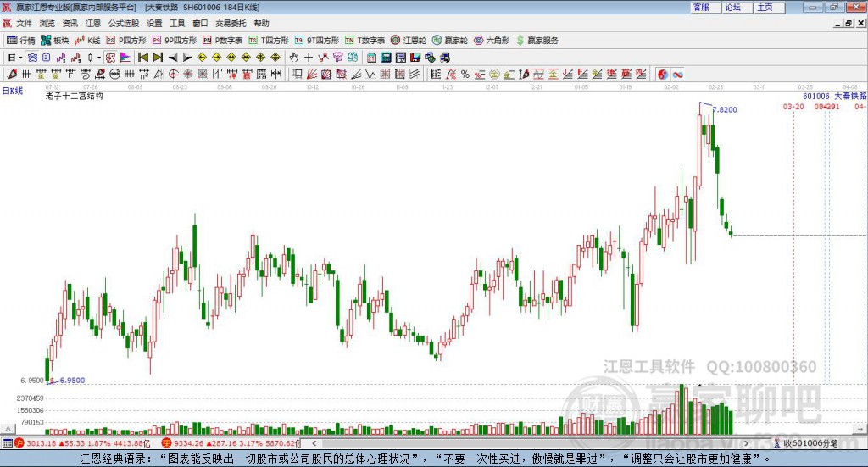The image size is (868, 467).
Task: Select the red pencil drawing tool
Action: [12, 74]
